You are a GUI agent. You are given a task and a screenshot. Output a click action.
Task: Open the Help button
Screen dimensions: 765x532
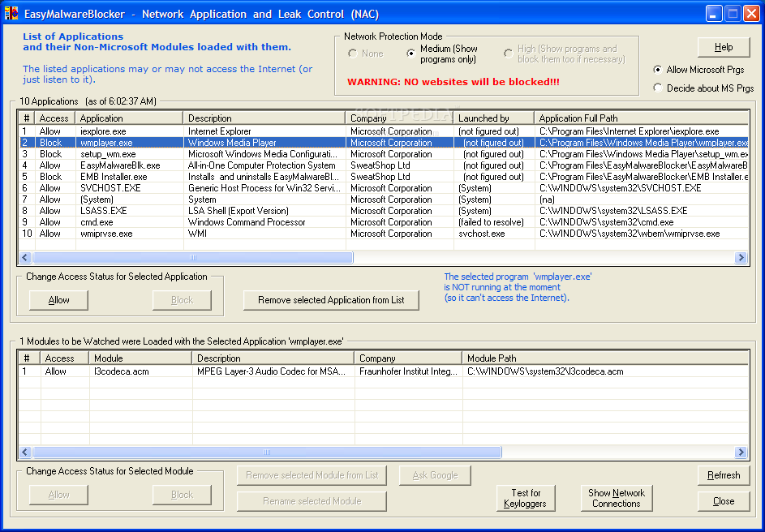pyautogui.click(x=724, y=47)
